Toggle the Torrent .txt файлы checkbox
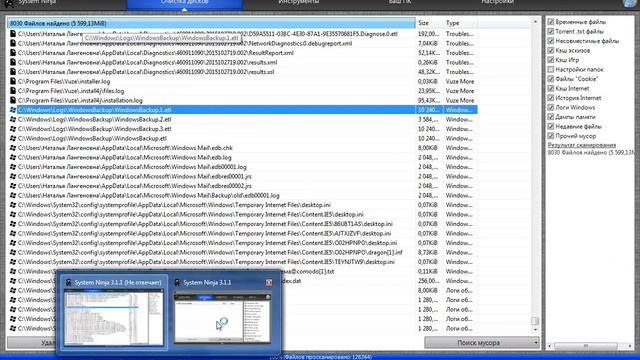This screenshot has width=640, height=360. coord(551,31)
